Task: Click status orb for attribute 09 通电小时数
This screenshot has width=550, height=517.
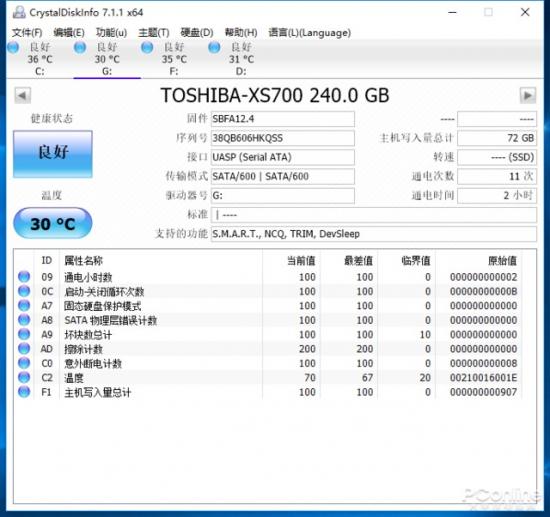Action: 24,276
